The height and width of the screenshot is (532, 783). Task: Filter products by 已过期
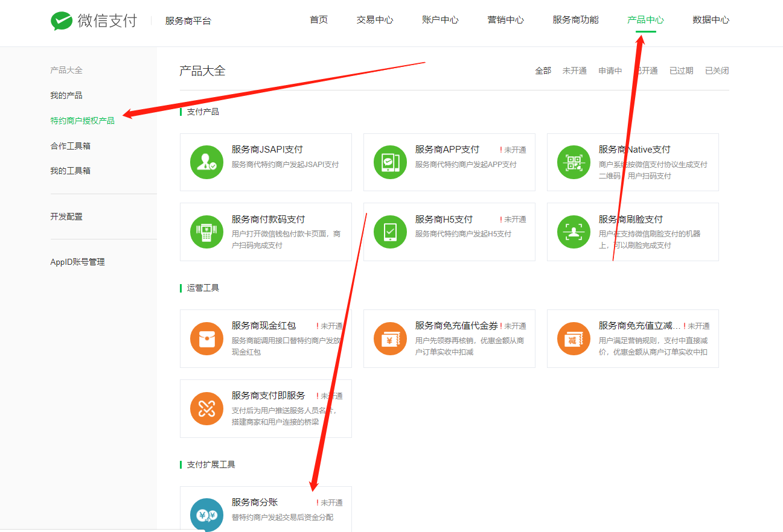681,71
